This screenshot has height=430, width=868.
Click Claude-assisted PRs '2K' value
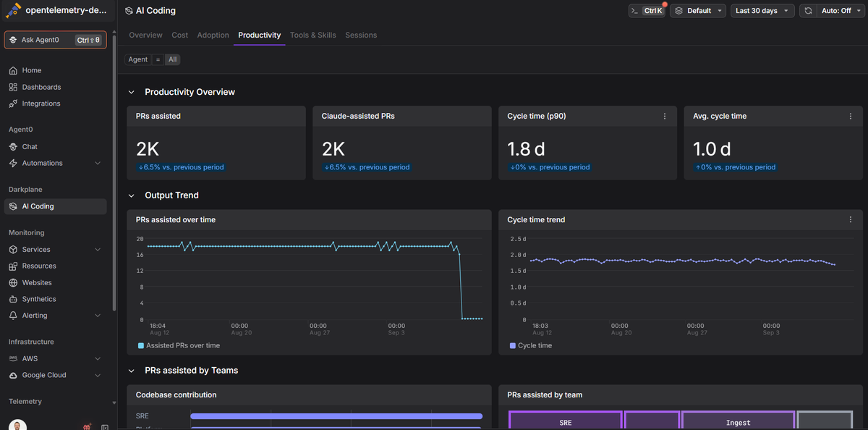point(333,149)
